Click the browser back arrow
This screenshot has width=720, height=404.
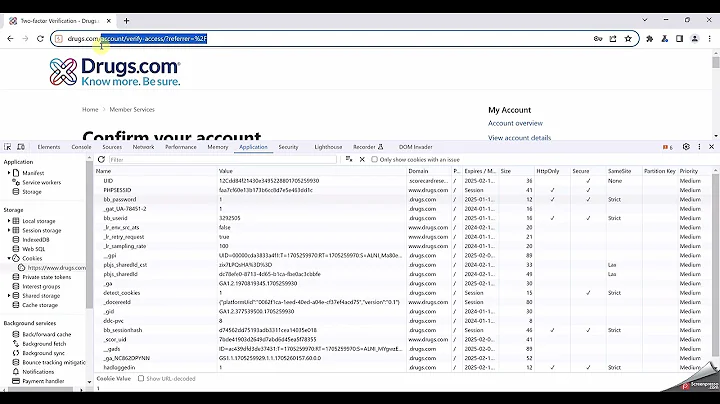10,39
